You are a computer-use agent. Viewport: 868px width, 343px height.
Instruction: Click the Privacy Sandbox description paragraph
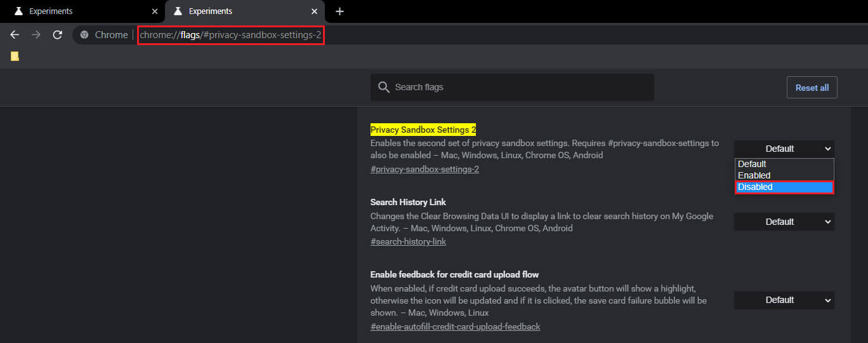click(544, 149)
